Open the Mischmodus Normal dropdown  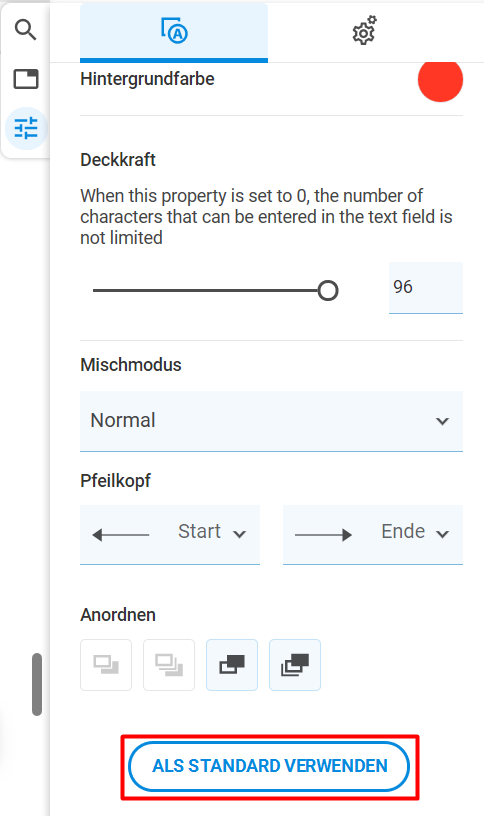pos(271,420)
